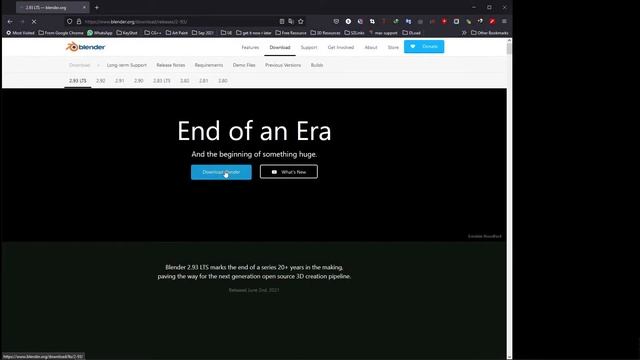Bookmark this page with the star icon
The height and width of the screenshot is (360, 640).
pos(301,21)
